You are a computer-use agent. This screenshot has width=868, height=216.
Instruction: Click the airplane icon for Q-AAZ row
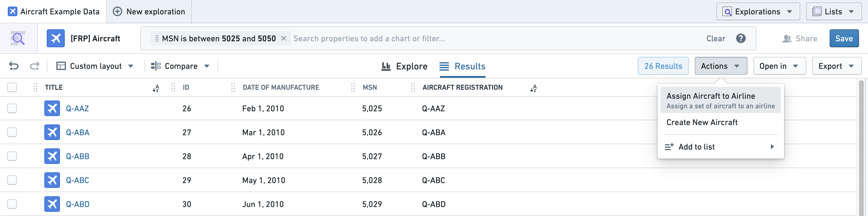coord(52,108)
